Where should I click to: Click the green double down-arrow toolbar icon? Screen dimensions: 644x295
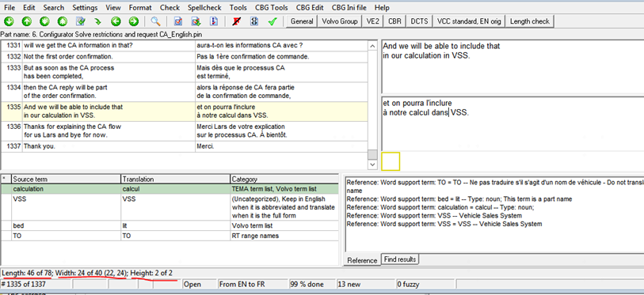click(44, 21)
